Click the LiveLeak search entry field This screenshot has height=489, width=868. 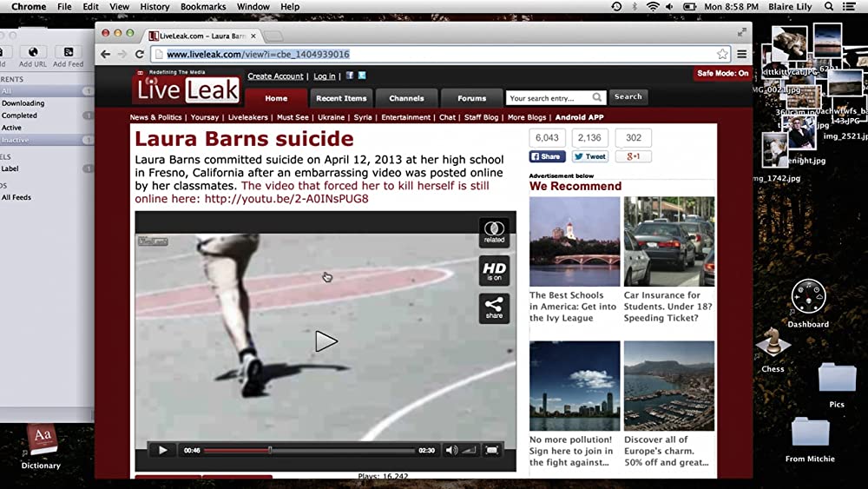point(550,98)
